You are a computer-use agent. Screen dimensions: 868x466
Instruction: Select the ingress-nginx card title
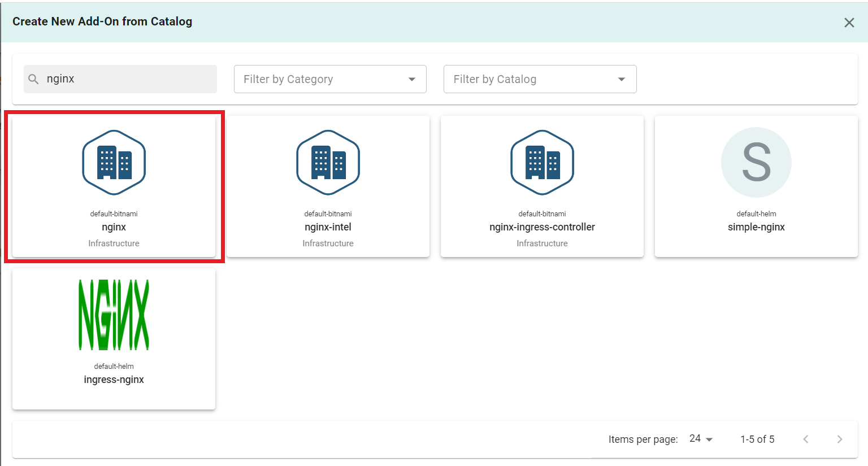(114, 380)
